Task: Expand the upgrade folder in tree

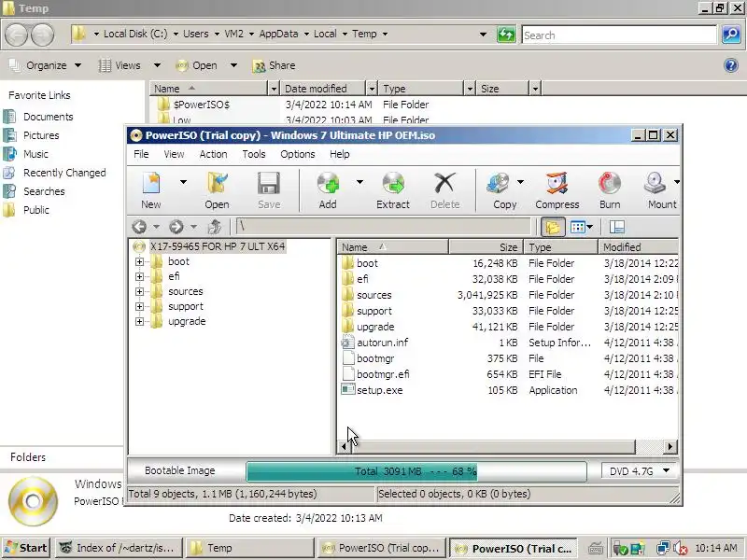Action: (x=139, y=321)
